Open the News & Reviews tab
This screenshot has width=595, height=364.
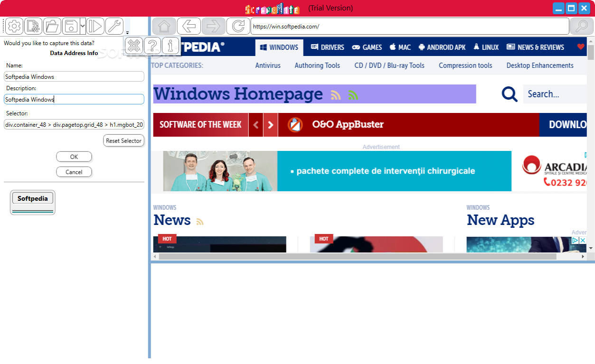[535, 47]
